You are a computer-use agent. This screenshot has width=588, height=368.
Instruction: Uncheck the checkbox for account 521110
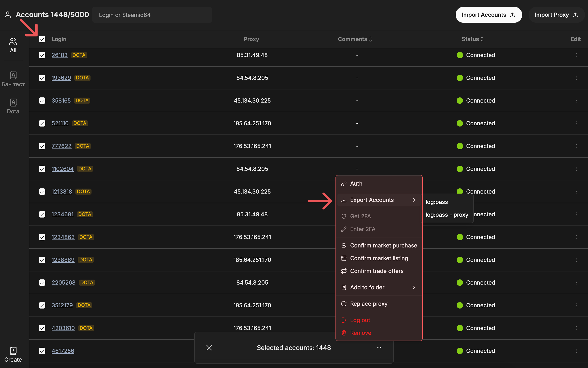[x=42, y=123]
